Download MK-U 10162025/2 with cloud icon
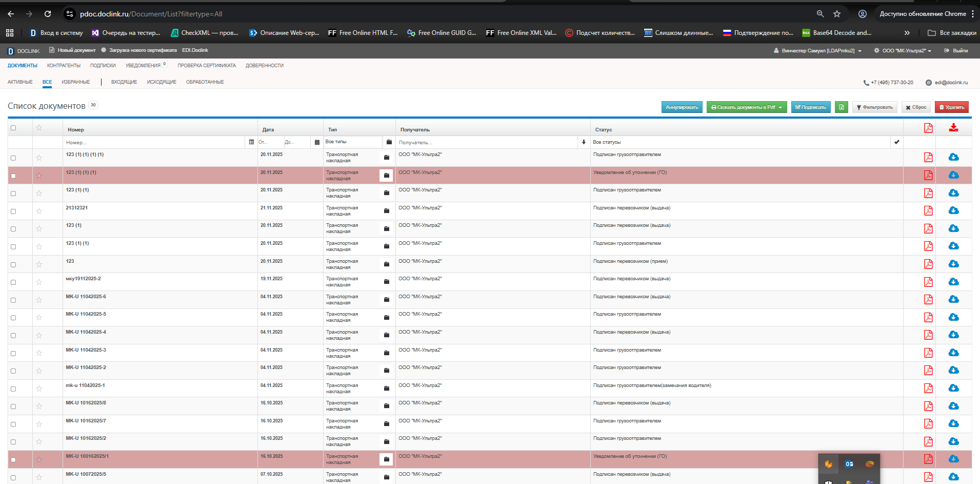 pos(953,441)
